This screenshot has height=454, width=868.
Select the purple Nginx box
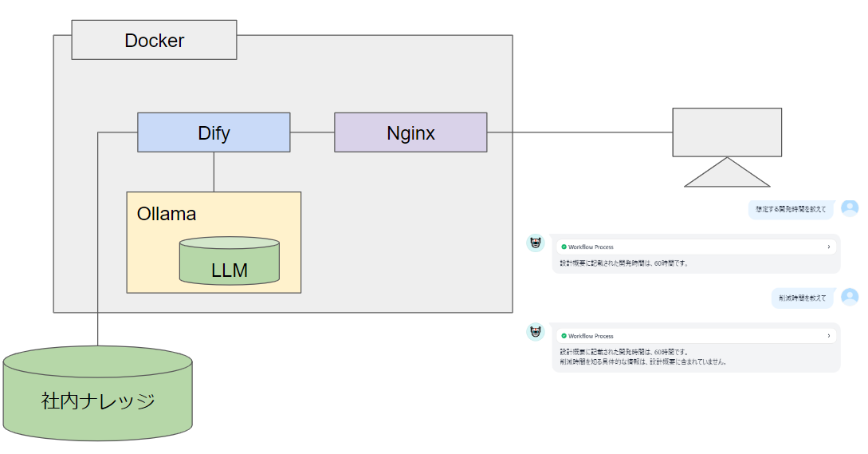410,132
